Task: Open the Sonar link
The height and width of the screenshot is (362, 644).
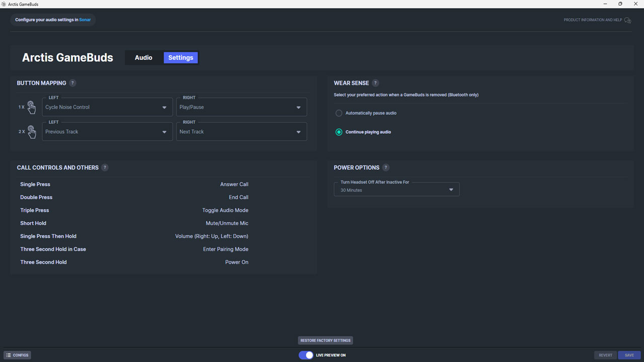Action: pyautogui.click(x=85, y=20)
